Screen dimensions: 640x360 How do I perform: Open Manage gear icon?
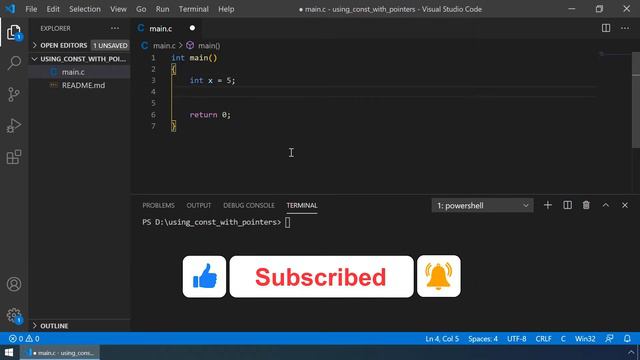pos(14,316)
